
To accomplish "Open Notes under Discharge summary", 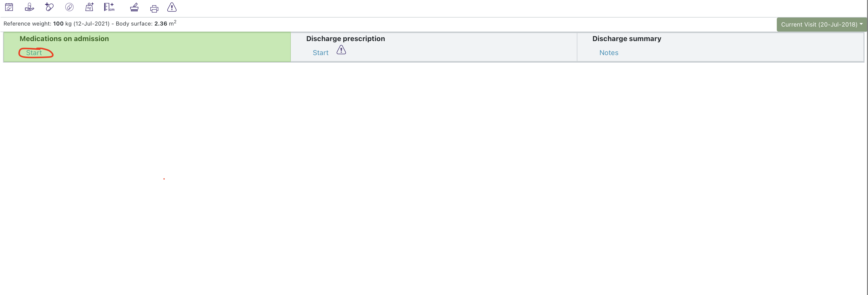I will [609, 53].
